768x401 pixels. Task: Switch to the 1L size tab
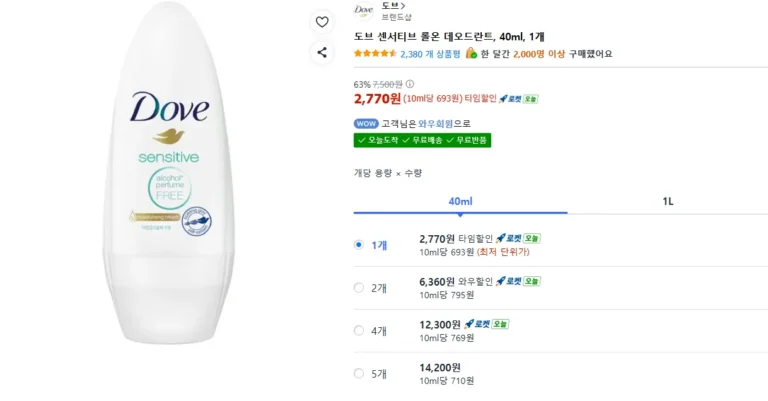[667, 201]
